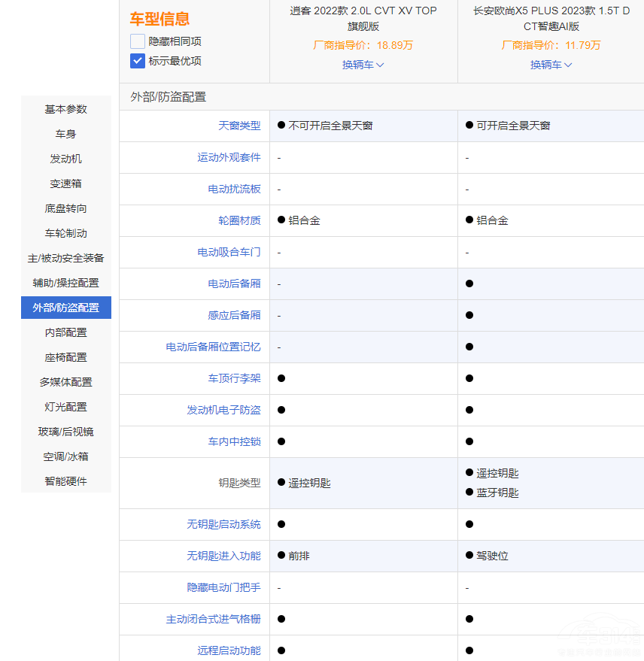Open the 灯光配置 category

(65, 407)
